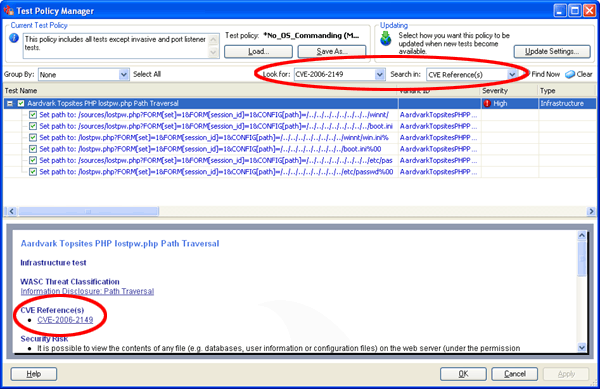This screenshot has width=600, height=389.
Task: Click the High severity cell text
Action: point(500,103)
